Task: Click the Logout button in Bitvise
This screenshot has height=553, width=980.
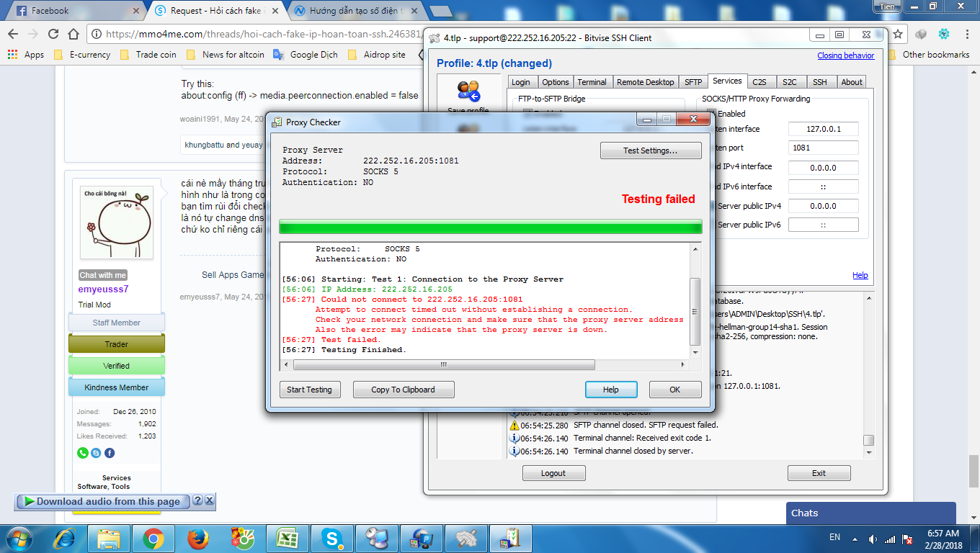Action: pyautogui.click(x=553, y=473)
